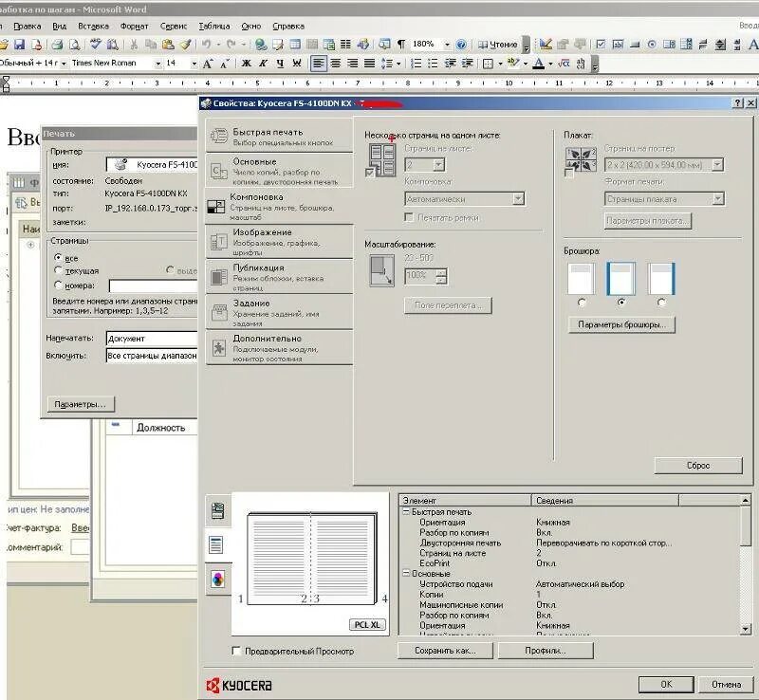Switch to the Дополнительно tab
This screenshot has width=759, height=700.
pyautogui.click(x=279, y=347)
